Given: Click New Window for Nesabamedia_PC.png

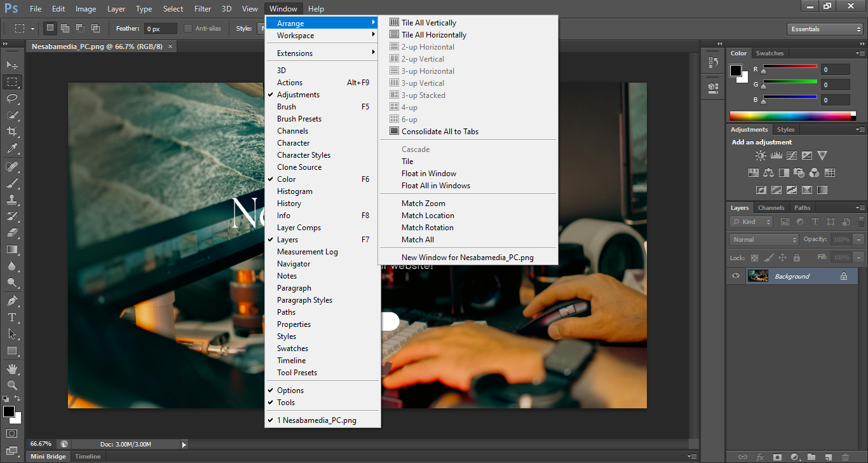Looking at the screenshot, I should 467,258.
